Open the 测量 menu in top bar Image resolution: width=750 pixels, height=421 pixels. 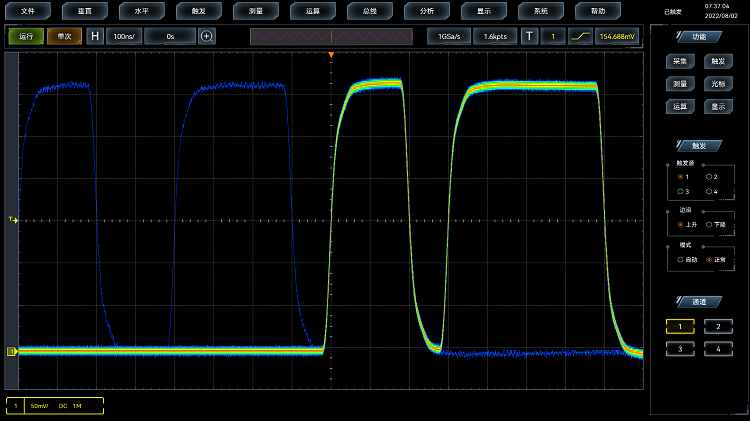click(x=255, y=11)
